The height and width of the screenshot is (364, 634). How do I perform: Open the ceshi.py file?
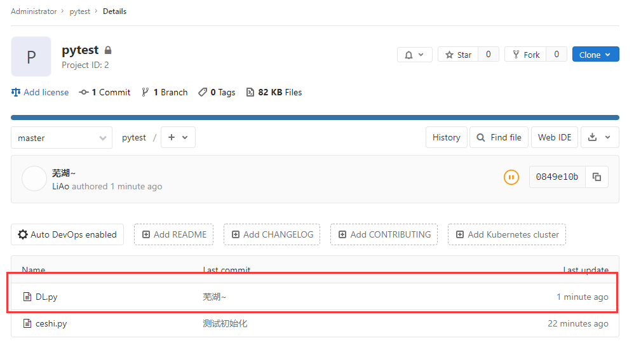[51, 323]
